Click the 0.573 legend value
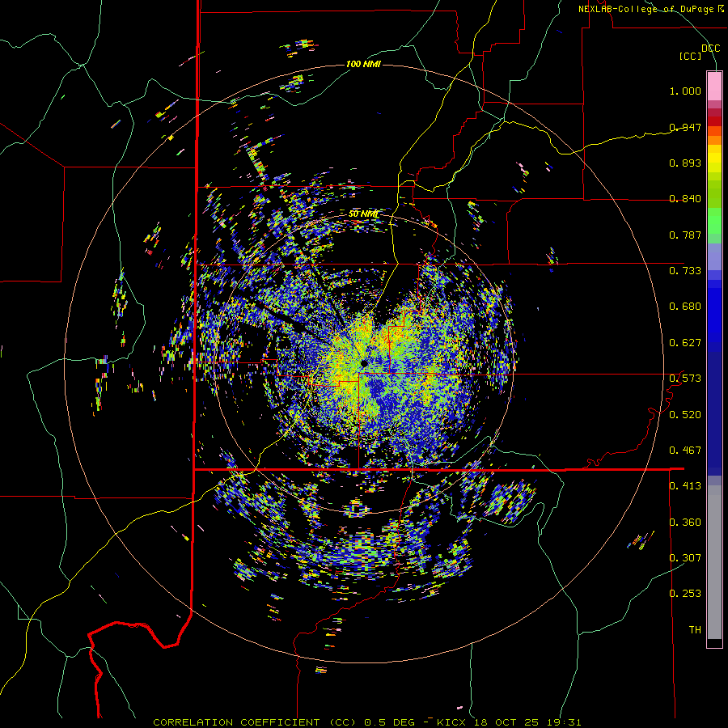Viewport: 728px width, 728px height. (x=685, y=379)
